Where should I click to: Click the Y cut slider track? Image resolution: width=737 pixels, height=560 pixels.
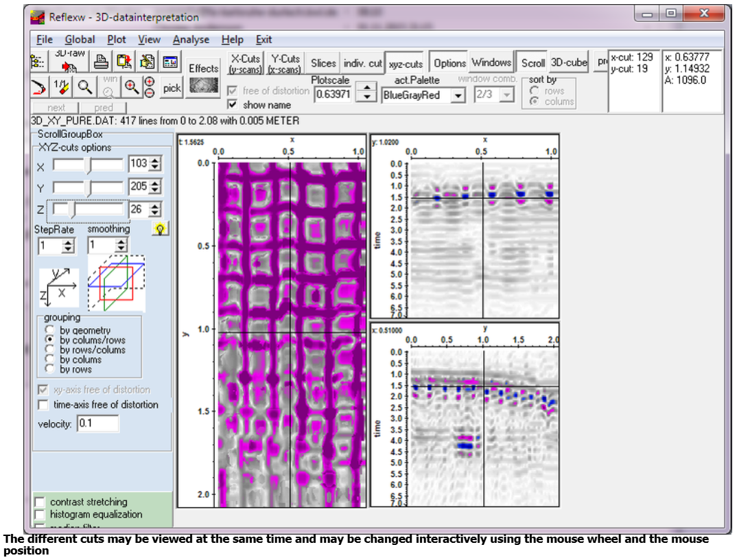pos(88,187)
